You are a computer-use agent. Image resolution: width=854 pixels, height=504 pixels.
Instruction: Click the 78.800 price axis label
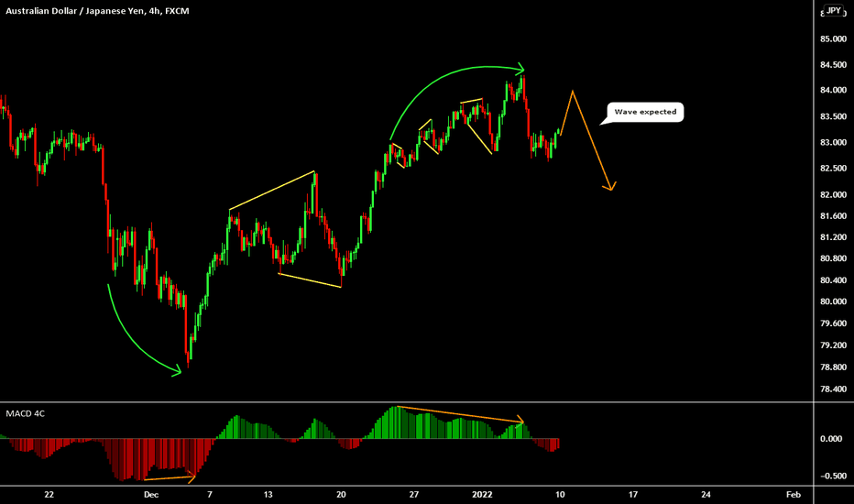click(833, 367)
